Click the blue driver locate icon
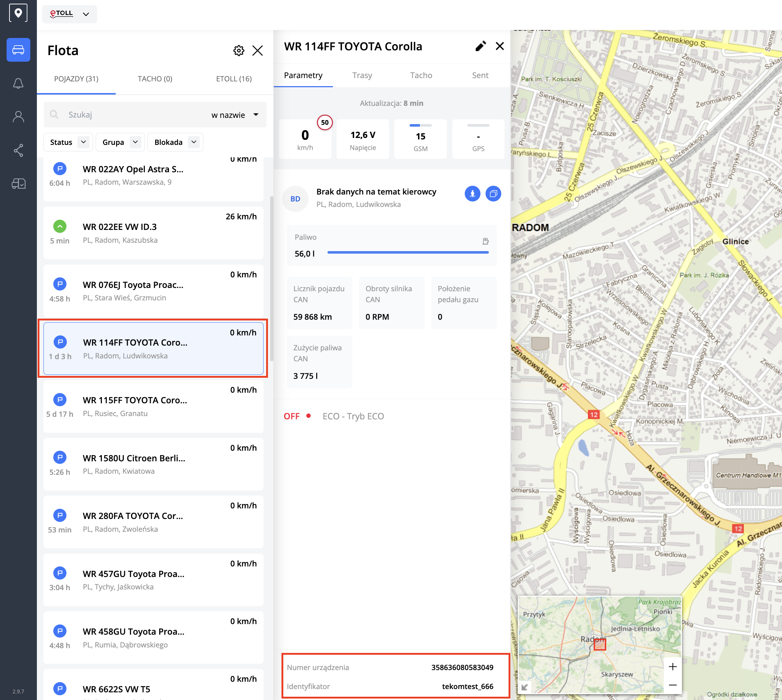Viewport: 782px width, 700px height. 472,193
